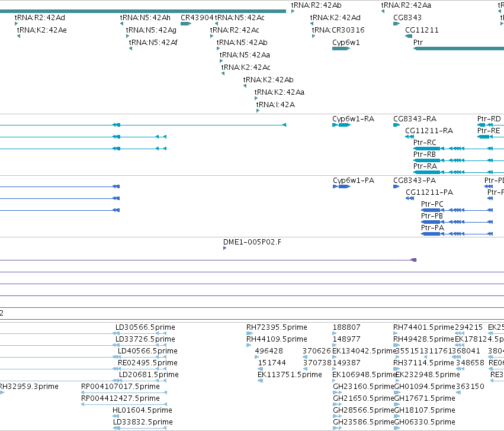
Task: Click the Ptr-RD transcript label
Action: pyautogui.click(x=489, y=119)
